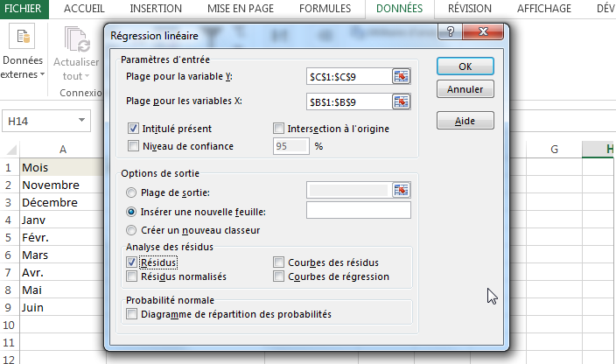The width and height of the screenshot is (616, 364).
Task: Click the new sheet name input field
Action: coord(359,211)
